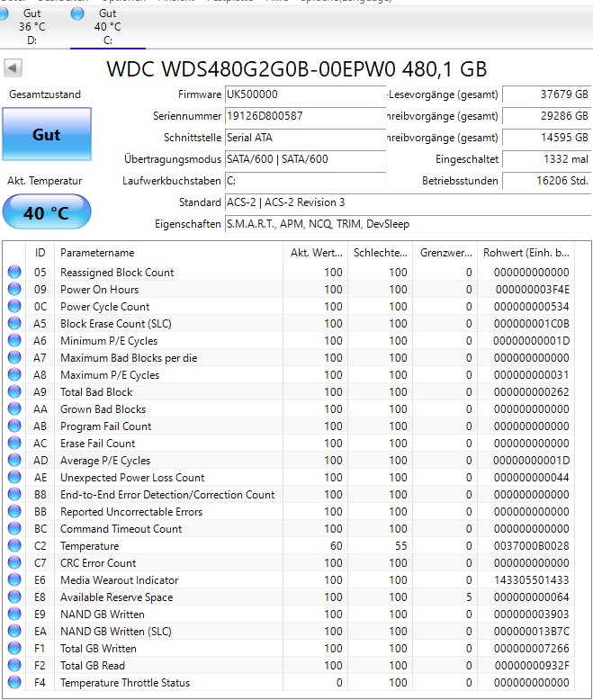This screenshot has width=593, height=700.
Task: Click the Seriennummer field 19126D800587
Action: [305, 116]
